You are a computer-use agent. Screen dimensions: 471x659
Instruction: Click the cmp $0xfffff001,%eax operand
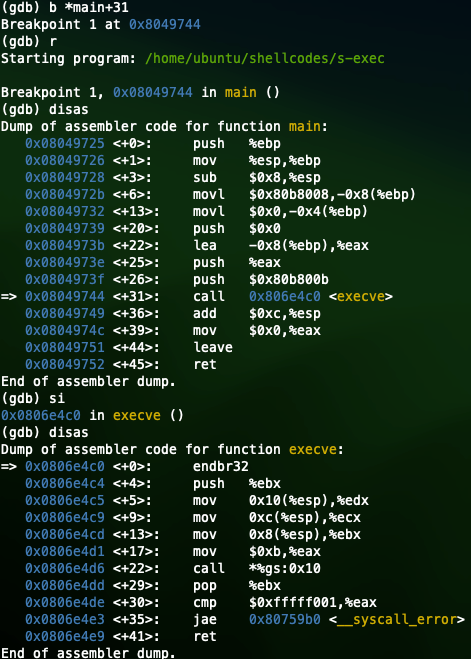tap(313, 603)
